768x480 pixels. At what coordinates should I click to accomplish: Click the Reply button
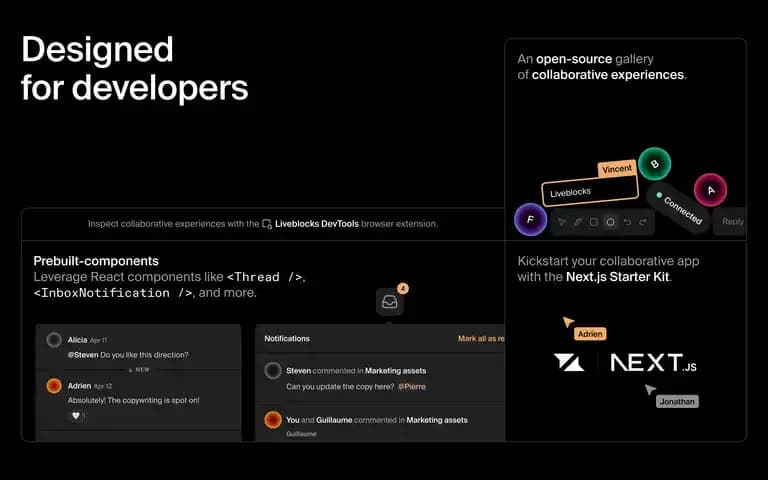(731, 222)
